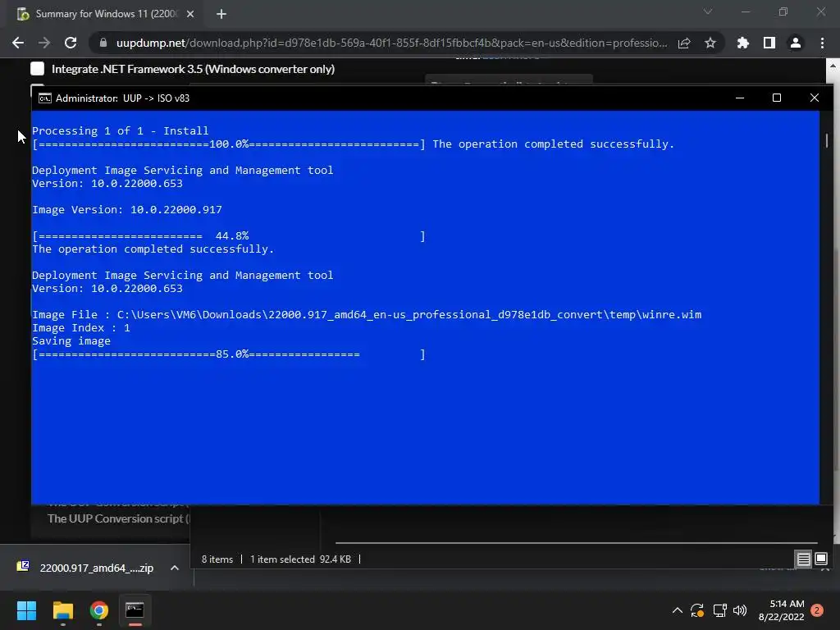This screenshot has height=630, width=840.
Task: Maximize the UUP -> ISO console window
Action: (x=777, y=98)
